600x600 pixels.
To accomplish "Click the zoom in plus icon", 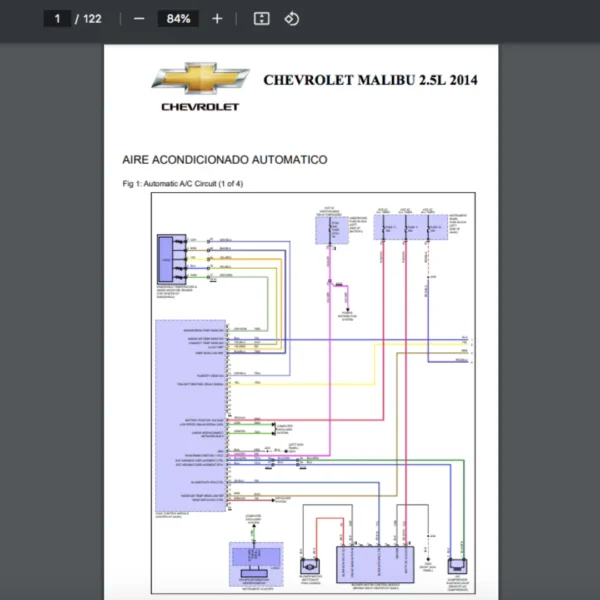I will click(217, 19).
